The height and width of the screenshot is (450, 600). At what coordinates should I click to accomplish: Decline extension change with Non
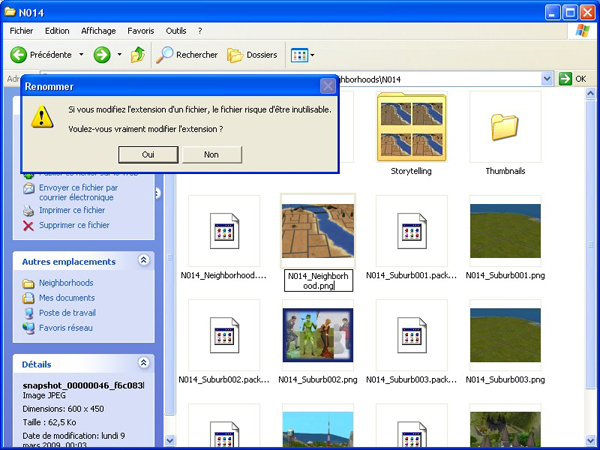(x=212, y=155)
